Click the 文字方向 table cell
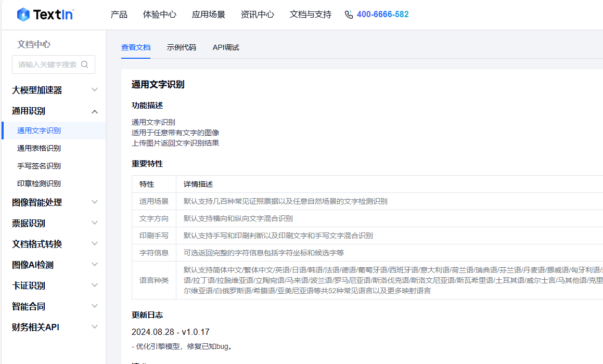Viewport: 603px width, 364px height. 154,219
